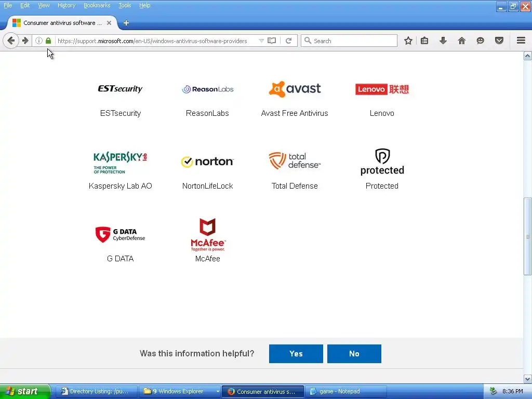Image resolution: width=532 pixels, height=399 pixels.
Task: Open downloads panel arrow icon
Action: pyautogui.click(x=443, y=41)
